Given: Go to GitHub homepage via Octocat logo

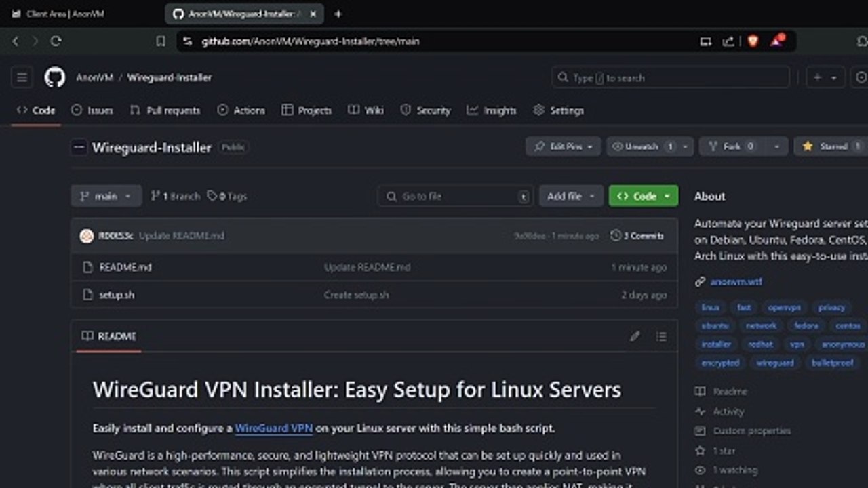Looking at the screenshot, I should click(x=55, y=77).
